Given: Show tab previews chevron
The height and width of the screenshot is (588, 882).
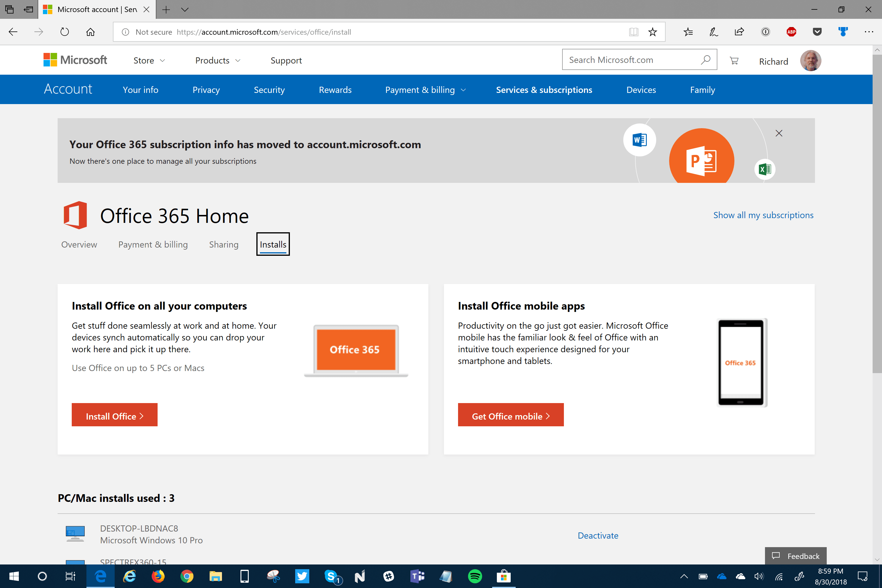Looking at the screenshot, I should [x=185, y=9].
